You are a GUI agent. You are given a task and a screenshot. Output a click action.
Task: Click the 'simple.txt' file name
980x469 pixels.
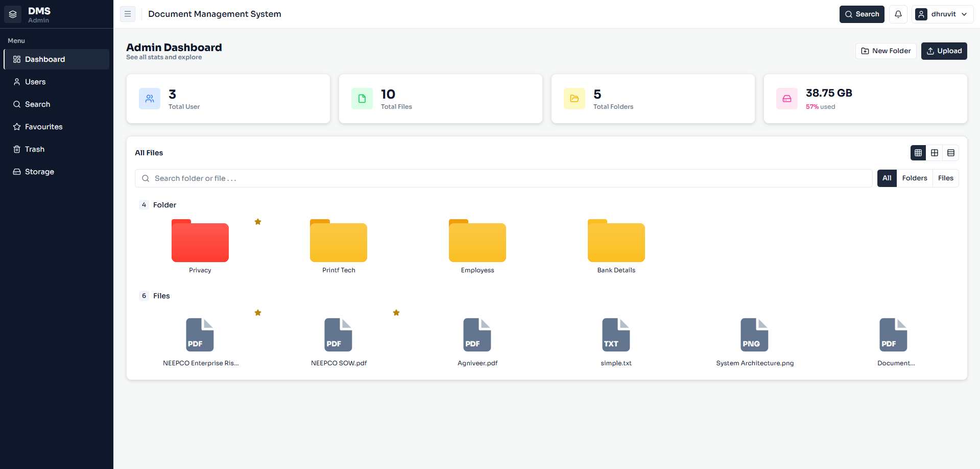616,363
